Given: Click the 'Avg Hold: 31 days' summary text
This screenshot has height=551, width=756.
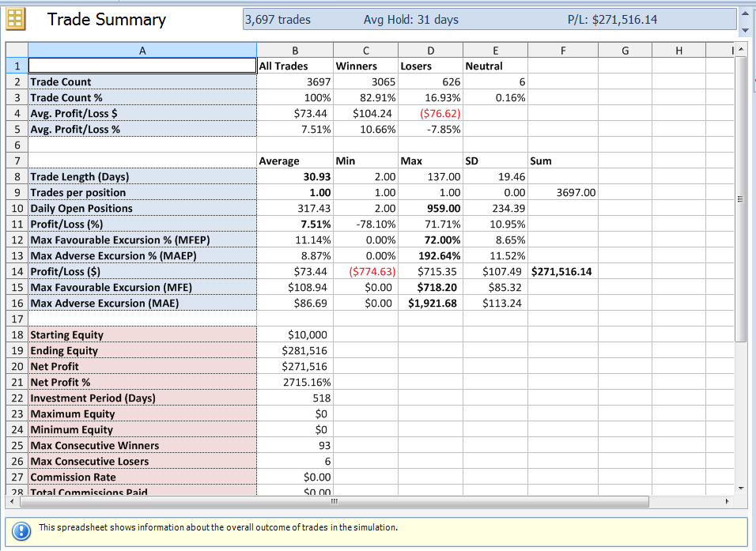Looking at the screenshot, I should (410, 20).
